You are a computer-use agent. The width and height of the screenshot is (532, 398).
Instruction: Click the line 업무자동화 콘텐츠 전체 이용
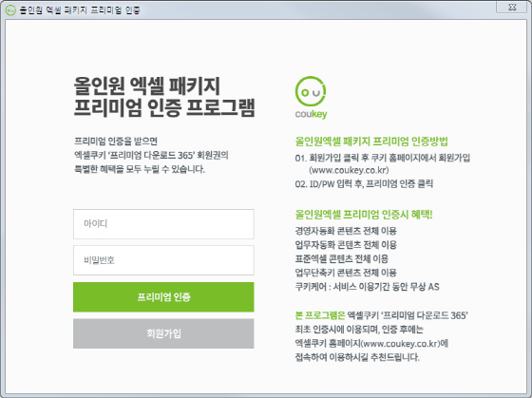(346, 245)
